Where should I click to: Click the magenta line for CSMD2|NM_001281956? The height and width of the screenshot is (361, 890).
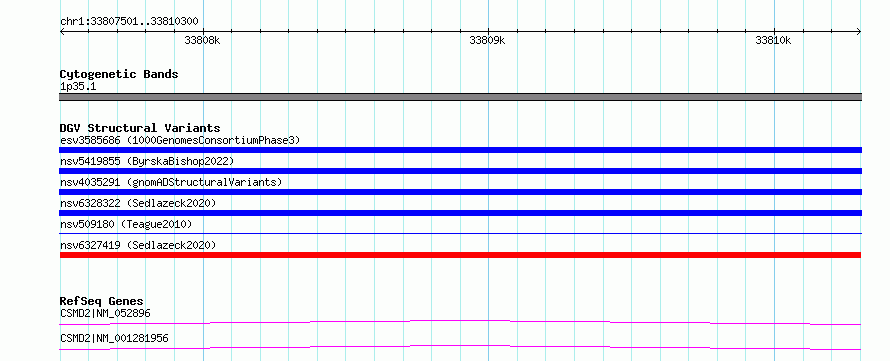coord(460,347)
